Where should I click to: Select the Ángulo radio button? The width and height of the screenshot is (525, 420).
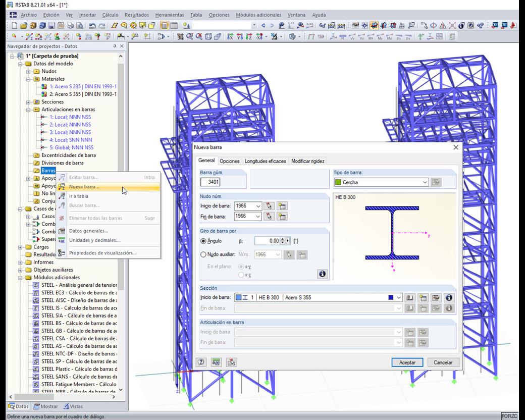(x=203, y=241)
